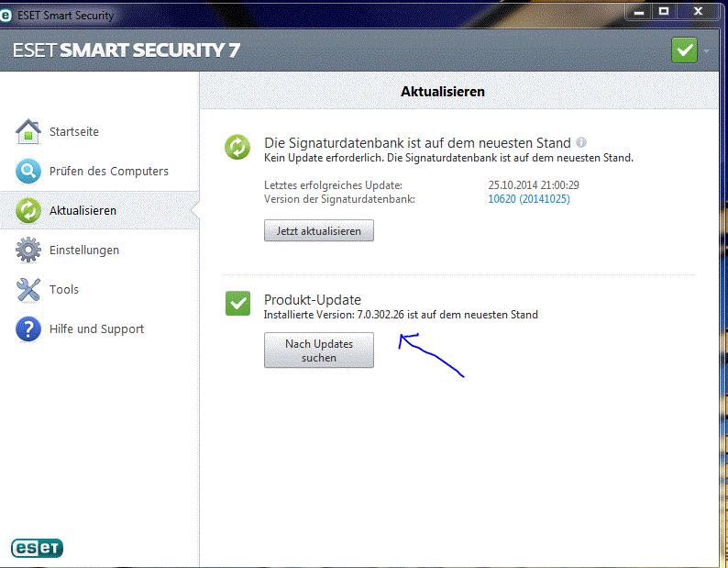
Task: Click the Startseite house icon
Action: [28, 132]
